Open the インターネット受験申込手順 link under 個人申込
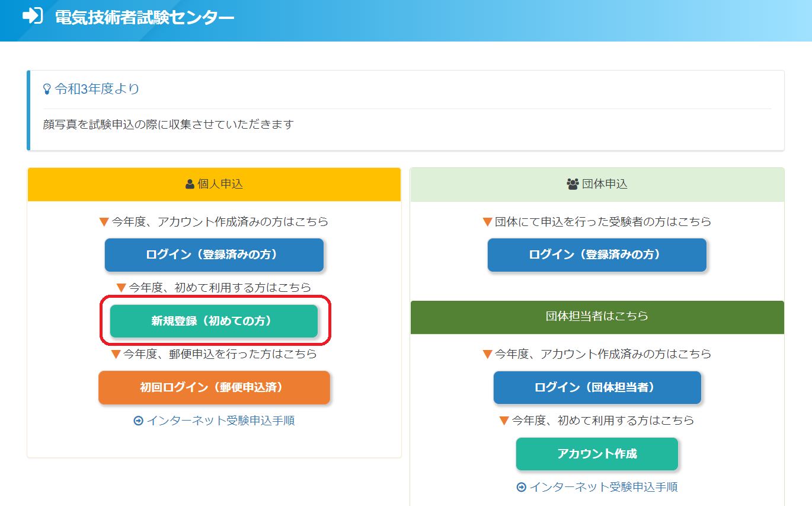This screenshot has width=812, height=506. (x=220, y=421)
